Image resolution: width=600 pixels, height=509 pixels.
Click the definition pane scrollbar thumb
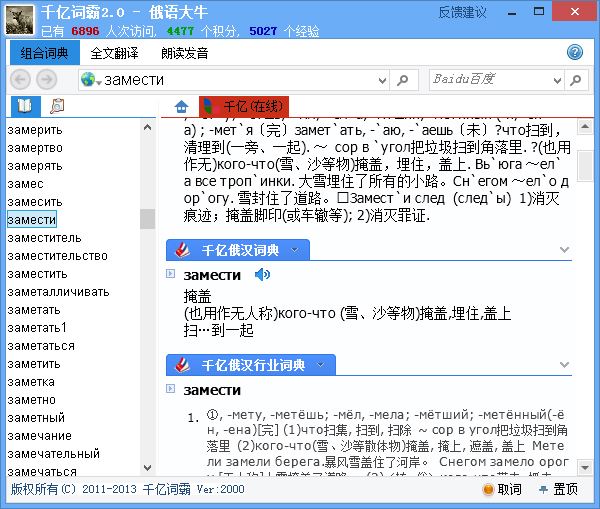[585, 165]
